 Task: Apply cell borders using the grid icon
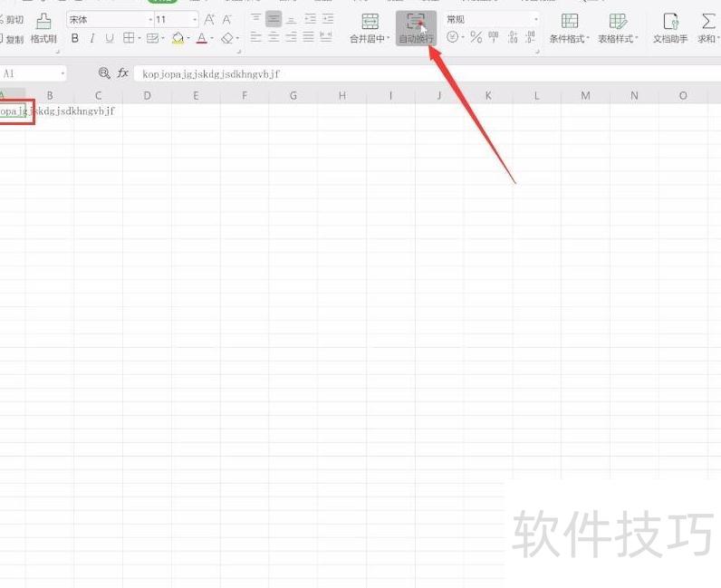click(x=129, y=38)
